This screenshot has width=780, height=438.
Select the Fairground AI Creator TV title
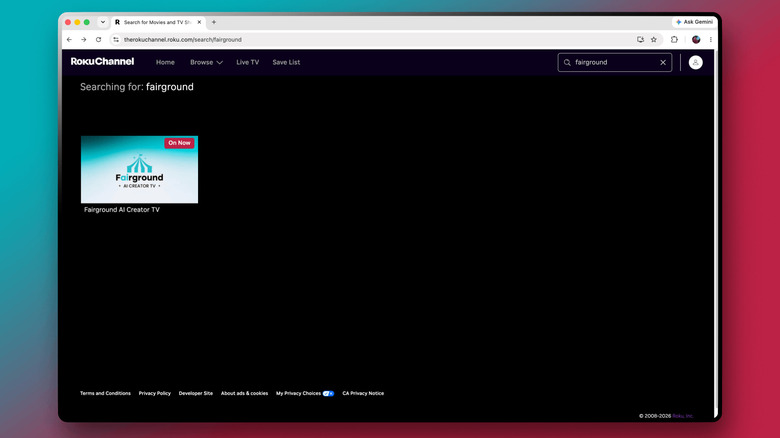122,210
